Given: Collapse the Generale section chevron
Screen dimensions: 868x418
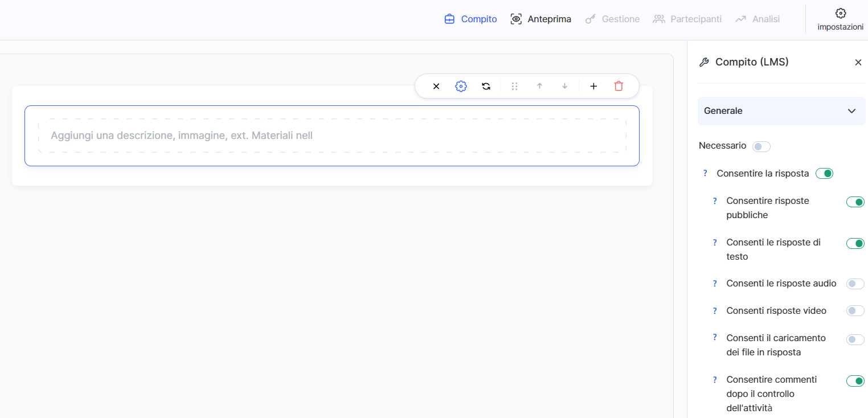Looking at the screenshot, I should click(851, 111).
